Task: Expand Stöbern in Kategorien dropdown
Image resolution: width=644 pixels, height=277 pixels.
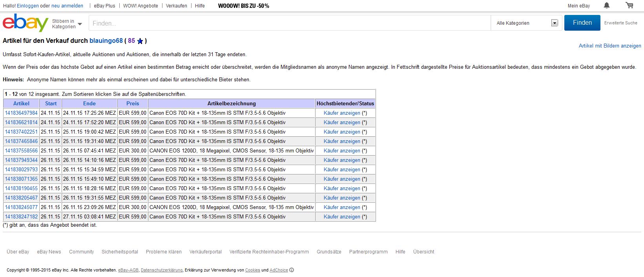Action: click(67, 24)
